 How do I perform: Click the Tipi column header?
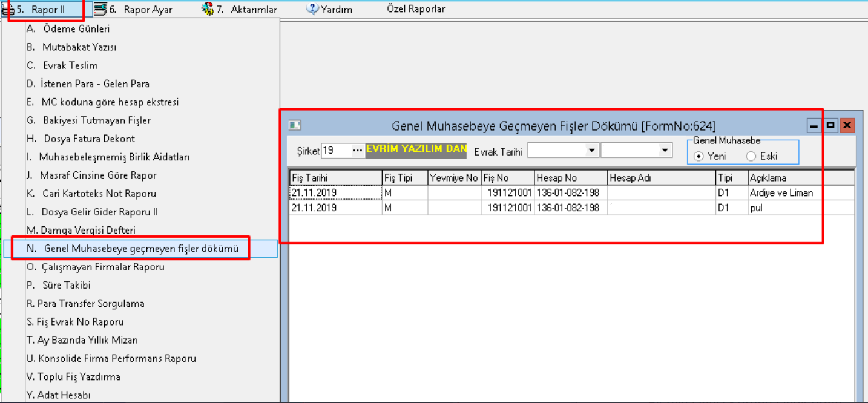click(731, 178)
